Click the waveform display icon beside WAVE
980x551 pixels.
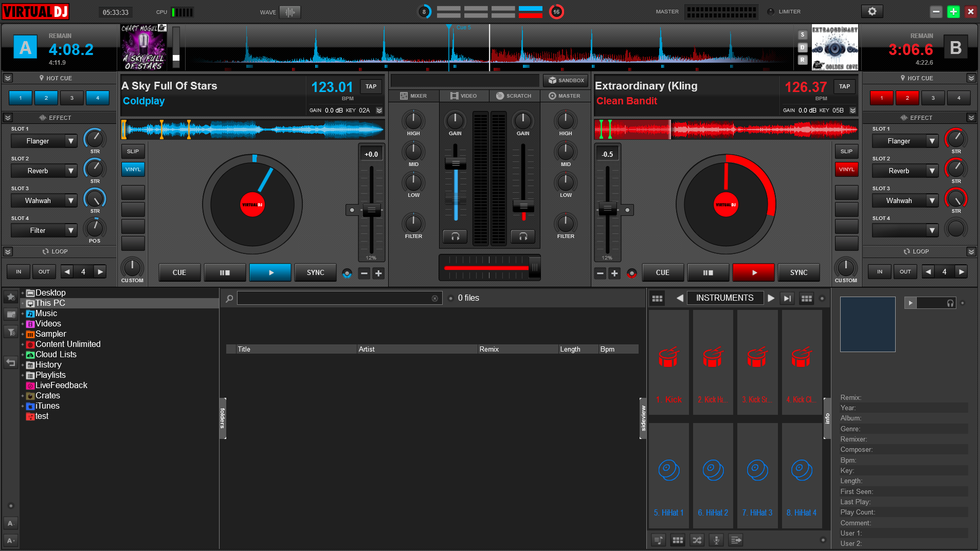click(290, 12)
